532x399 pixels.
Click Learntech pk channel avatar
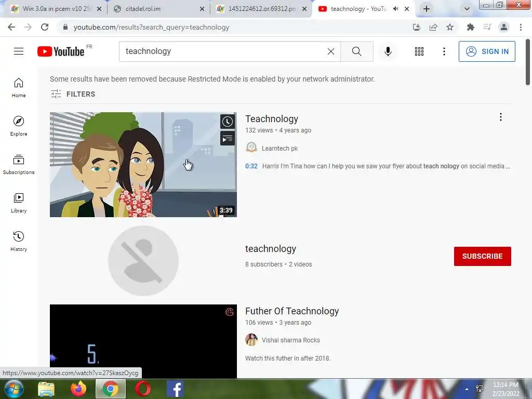click(251, 148)
